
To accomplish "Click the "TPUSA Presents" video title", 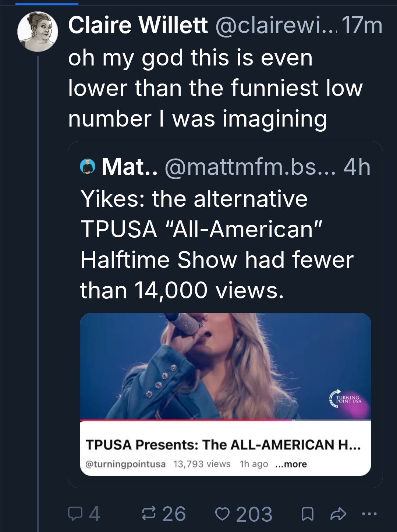I will tap(223, 445).
